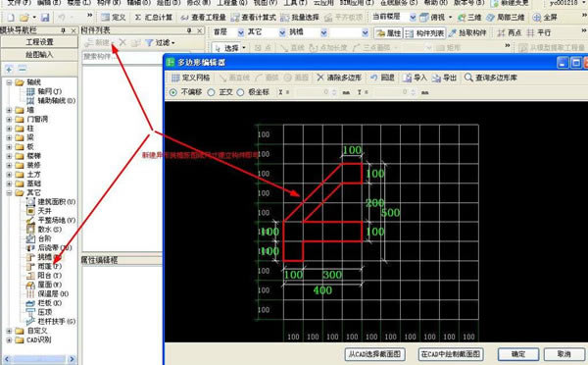Viewport: 588px width, 365px height.
Task: Open the 工程量 menu
Action: click(232, 3)
